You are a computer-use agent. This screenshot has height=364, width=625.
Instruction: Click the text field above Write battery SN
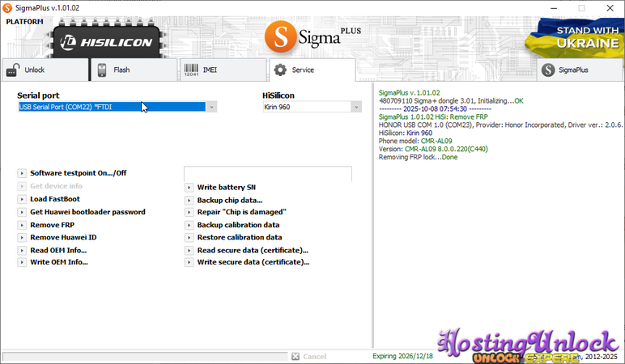[267, 174]
